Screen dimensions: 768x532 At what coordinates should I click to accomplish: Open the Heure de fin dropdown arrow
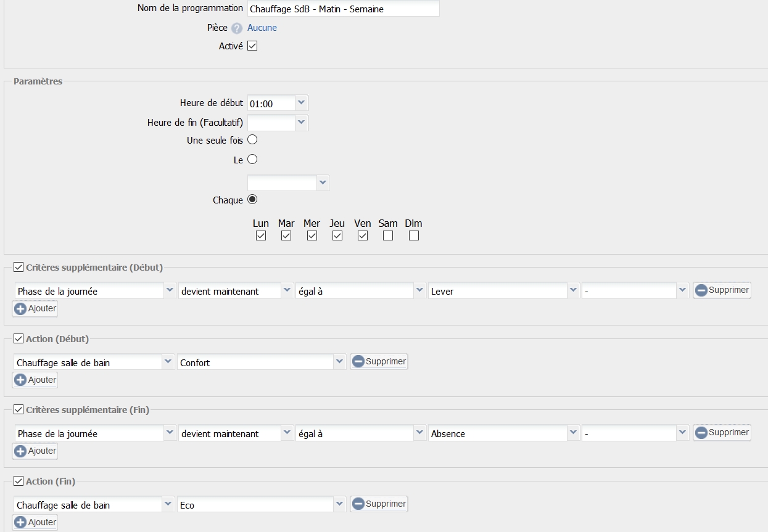click(301, 123)
